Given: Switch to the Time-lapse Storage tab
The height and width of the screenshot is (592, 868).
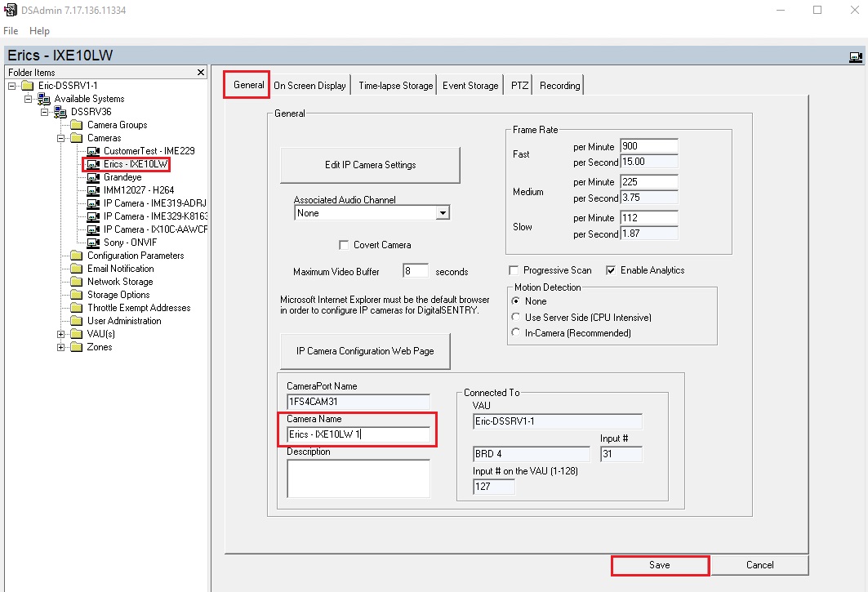Looking at the screenshot, I should [394, 84].
